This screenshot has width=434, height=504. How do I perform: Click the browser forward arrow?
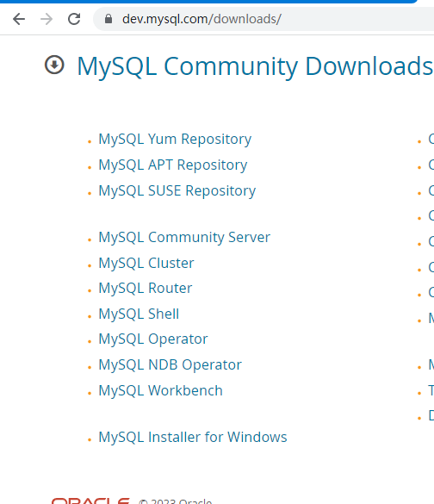[x=46, y=19]
